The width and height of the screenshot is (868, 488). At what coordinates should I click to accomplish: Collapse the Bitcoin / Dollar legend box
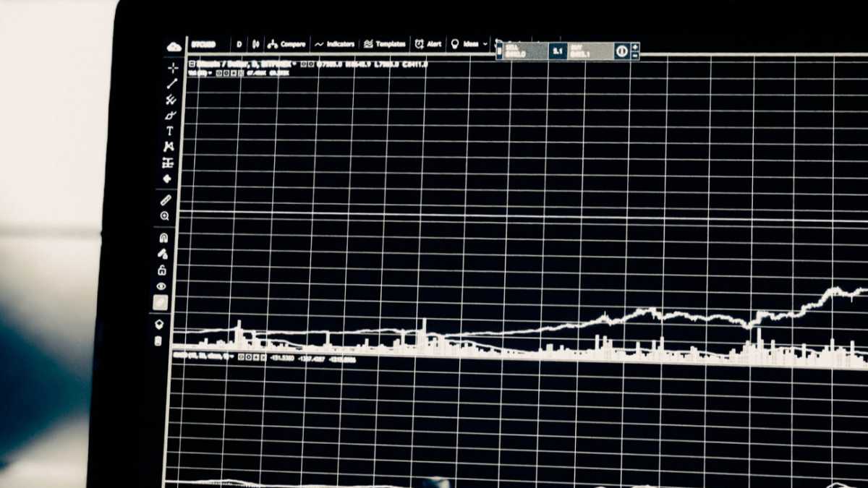(x=192, y=64)
